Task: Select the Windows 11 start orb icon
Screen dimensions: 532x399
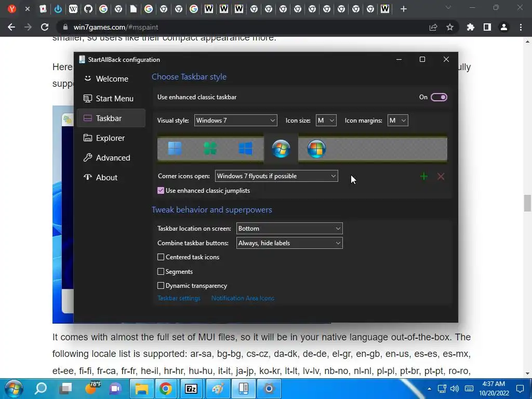Action: click(x=175, y=149)
